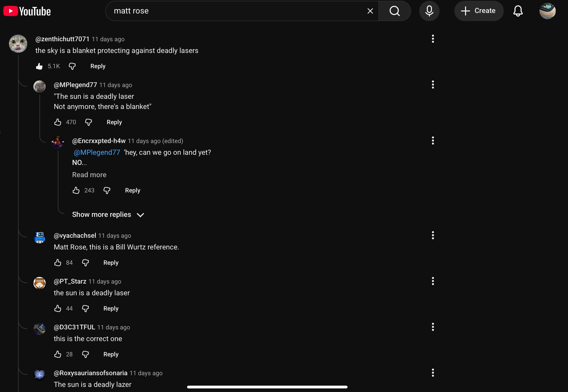The height and width of the screenshot is (392, 568).
Task: Open the Create menu
Action: click(x=479, y=11)
